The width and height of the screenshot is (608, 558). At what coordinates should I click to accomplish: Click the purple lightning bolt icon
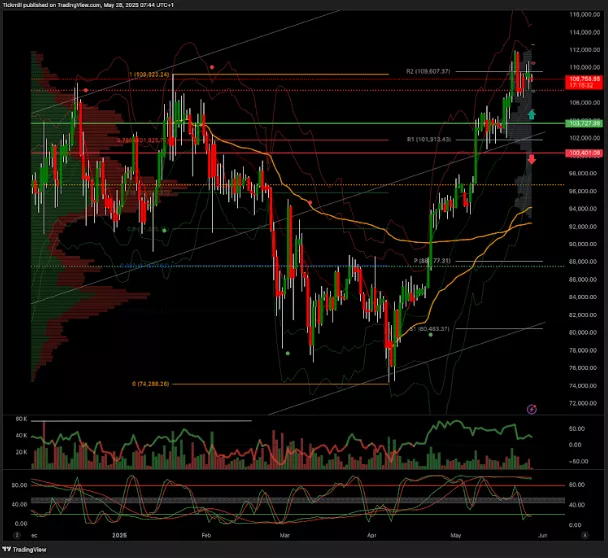(532, 408)
